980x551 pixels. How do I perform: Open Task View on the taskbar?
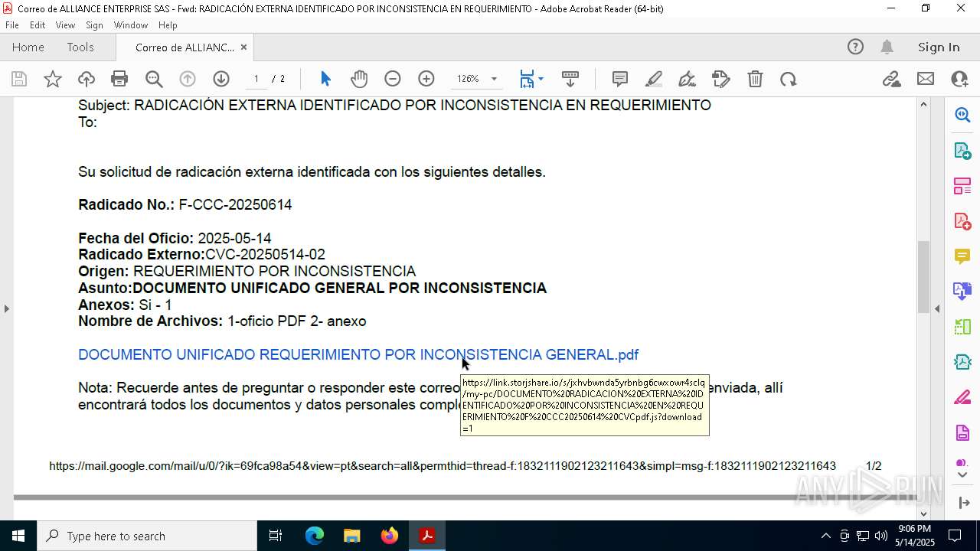coord(276,536)
